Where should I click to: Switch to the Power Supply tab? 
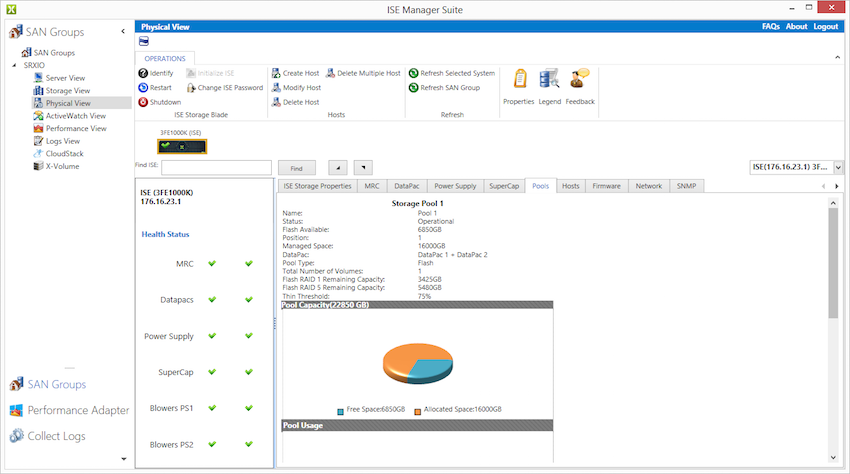click(455, 186)
